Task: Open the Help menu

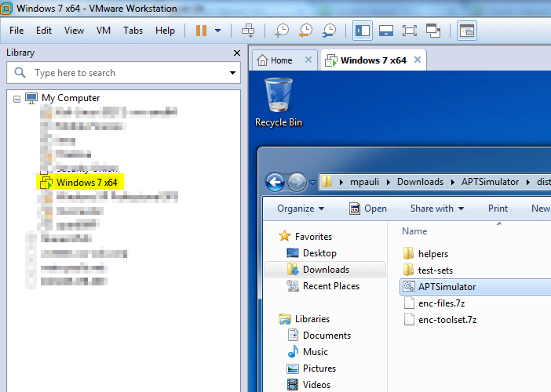Action: [x=165, y=31]
